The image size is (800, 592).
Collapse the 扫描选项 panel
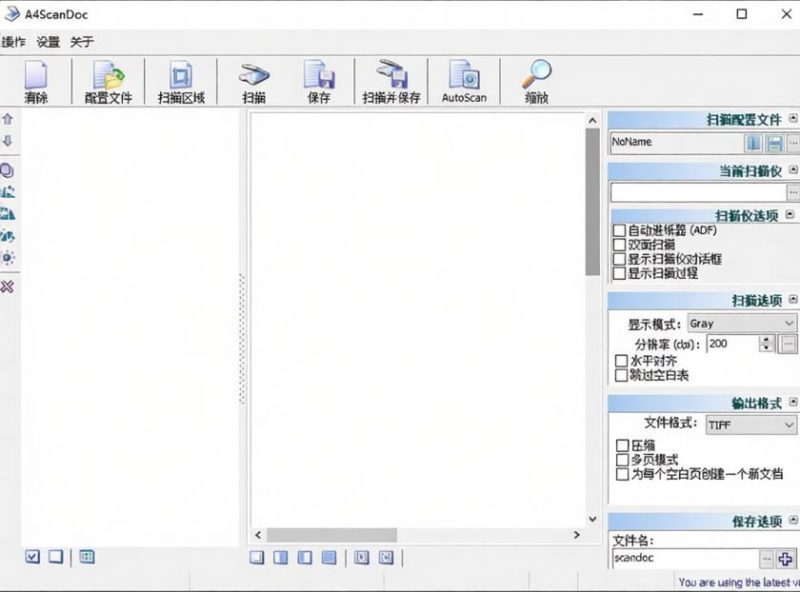coord(793,299)
